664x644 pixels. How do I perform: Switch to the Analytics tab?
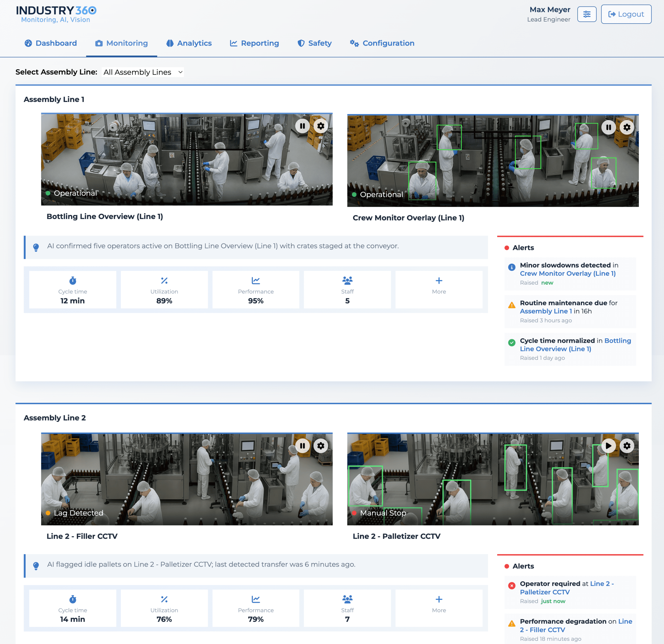[x=189, y=43]
